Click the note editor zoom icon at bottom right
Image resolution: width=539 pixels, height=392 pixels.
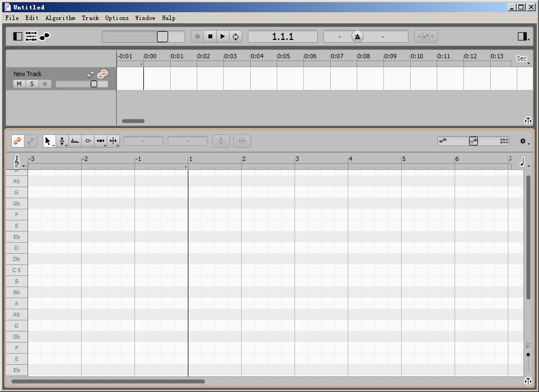pyautogui.click(x=528, y=381)
